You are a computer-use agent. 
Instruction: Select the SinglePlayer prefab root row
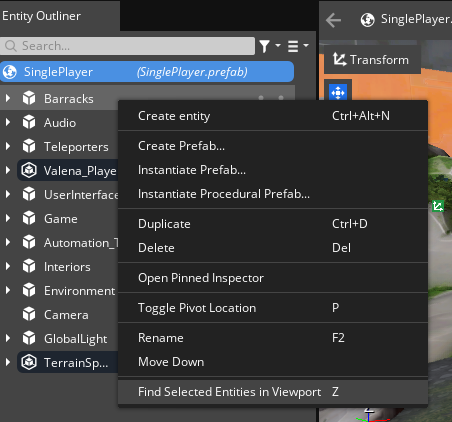point(147,72)
